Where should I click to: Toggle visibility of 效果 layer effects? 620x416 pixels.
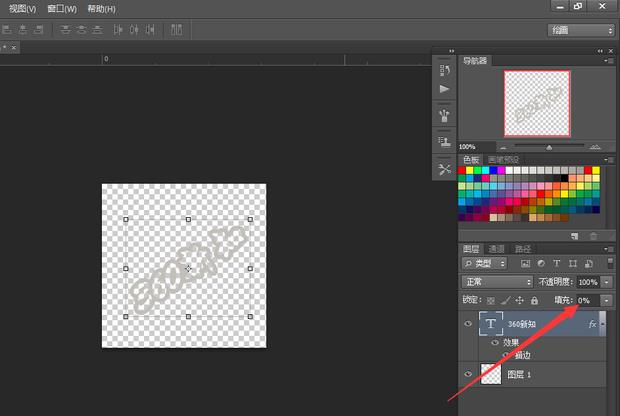[x=495, y=342]
